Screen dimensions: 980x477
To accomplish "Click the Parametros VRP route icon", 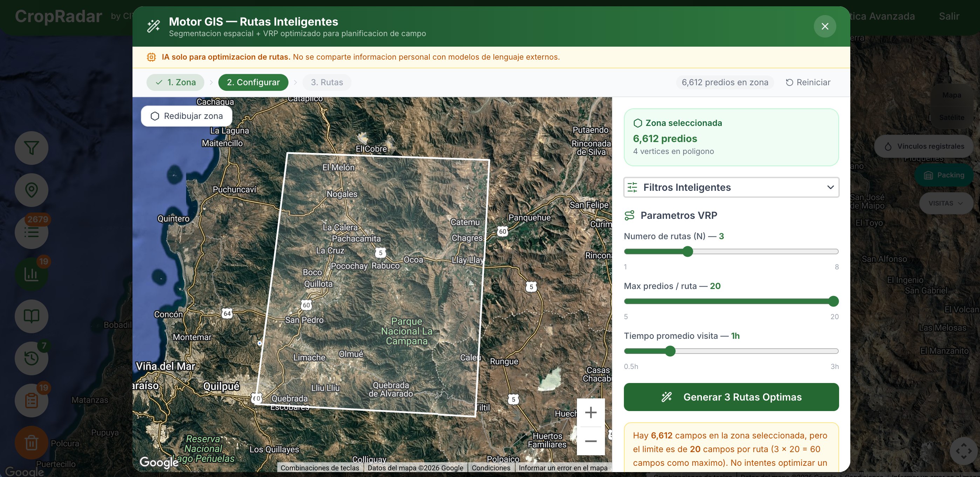I will click(629, 215).
